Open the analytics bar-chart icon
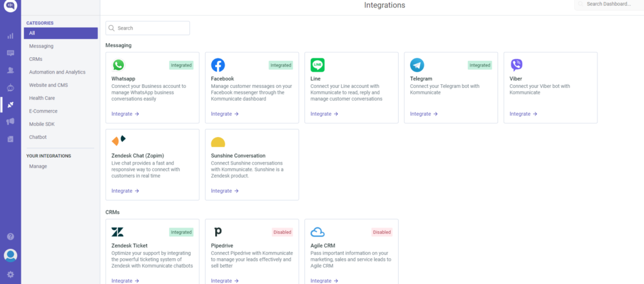644x284 pixels. (11, 36)
